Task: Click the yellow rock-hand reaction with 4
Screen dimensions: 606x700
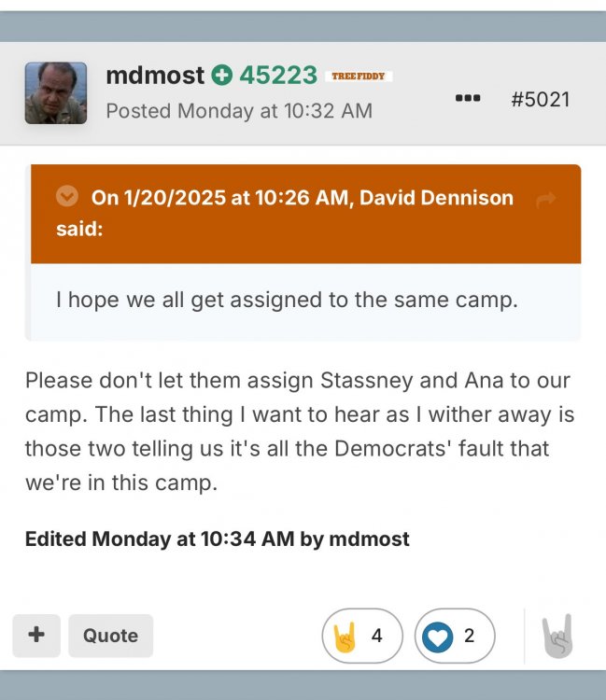Action: pos(362,636)
